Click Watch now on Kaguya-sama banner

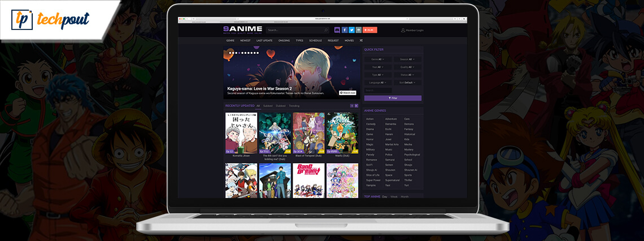(348, 93)
